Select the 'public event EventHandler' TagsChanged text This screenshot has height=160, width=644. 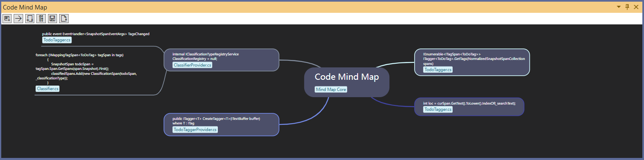(96, 34)
